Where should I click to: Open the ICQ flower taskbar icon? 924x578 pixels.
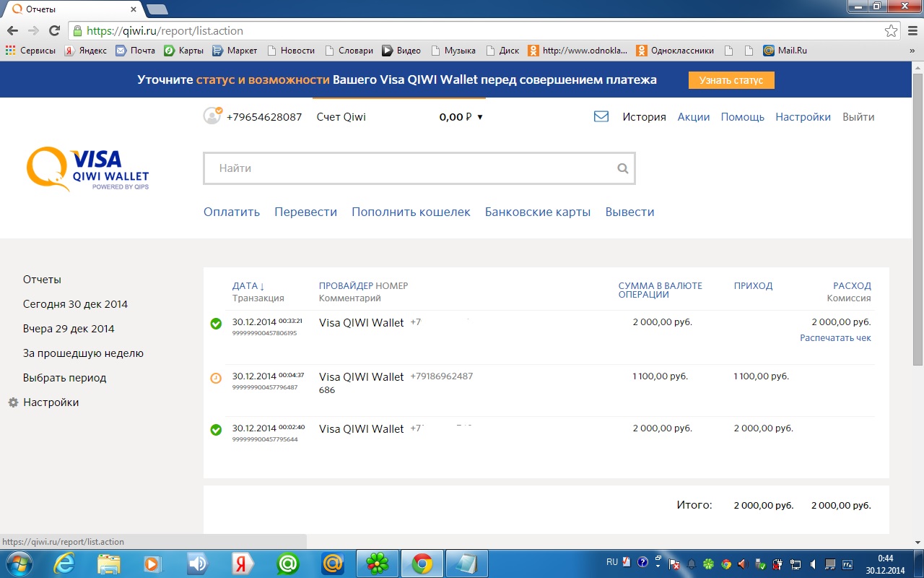tap(378, 564)
